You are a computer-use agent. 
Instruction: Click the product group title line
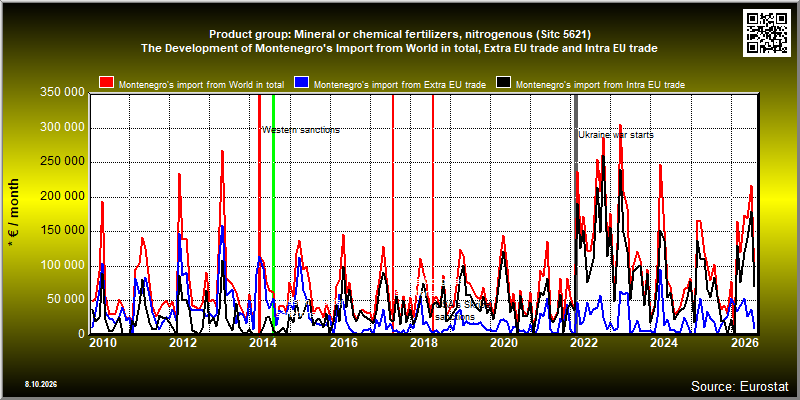[400, 35]
